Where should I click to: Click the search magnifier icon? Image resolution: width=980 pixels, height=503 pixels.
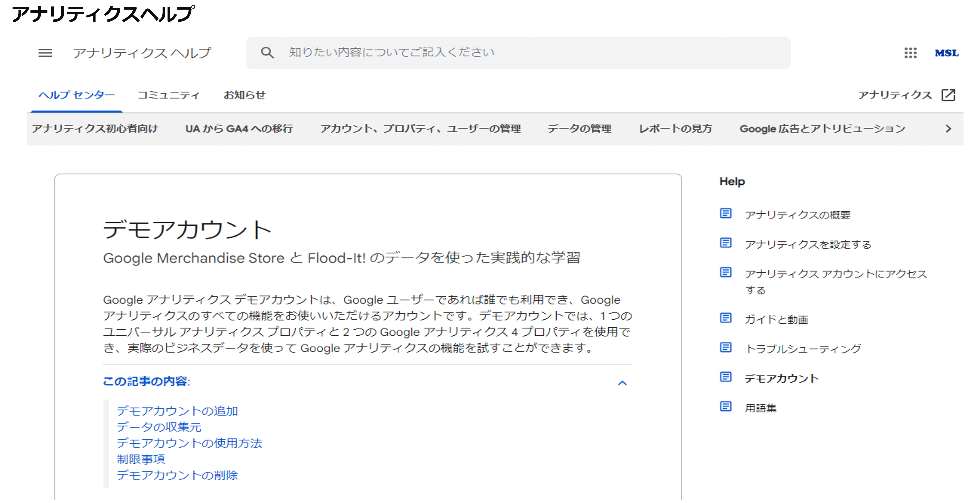tap(267, 52)
